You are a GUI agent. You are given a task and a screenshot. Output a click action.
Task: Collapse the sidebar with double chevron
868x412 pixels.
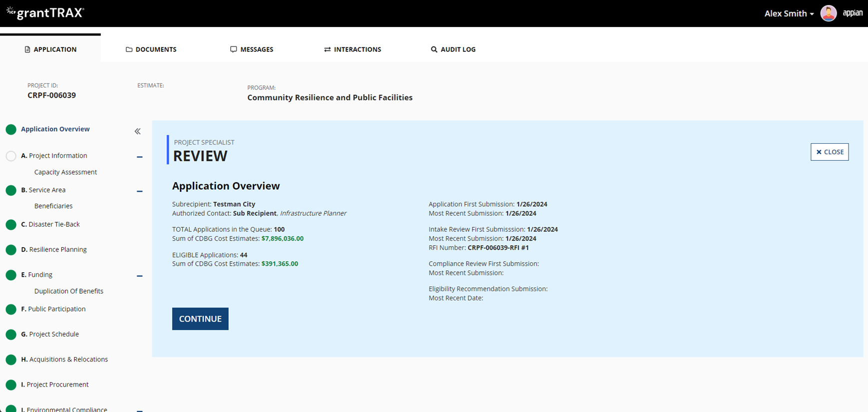(137, 131)
